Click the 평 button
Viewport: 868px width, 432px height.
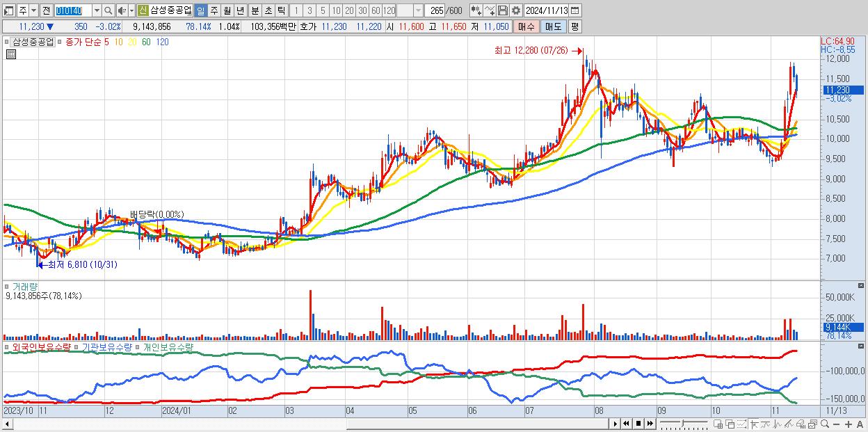click(574, 26)
